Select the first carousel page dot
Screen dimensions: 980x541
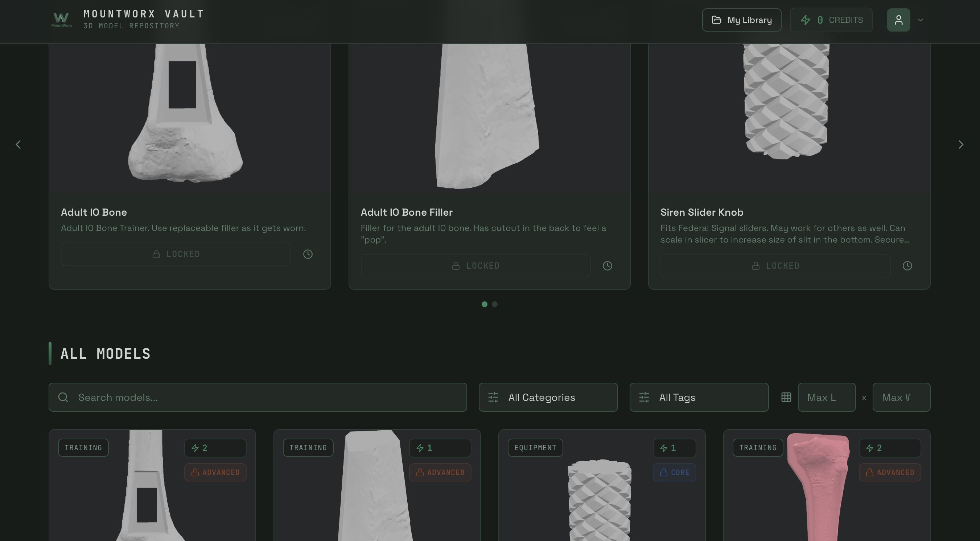[x=484, y=304]
